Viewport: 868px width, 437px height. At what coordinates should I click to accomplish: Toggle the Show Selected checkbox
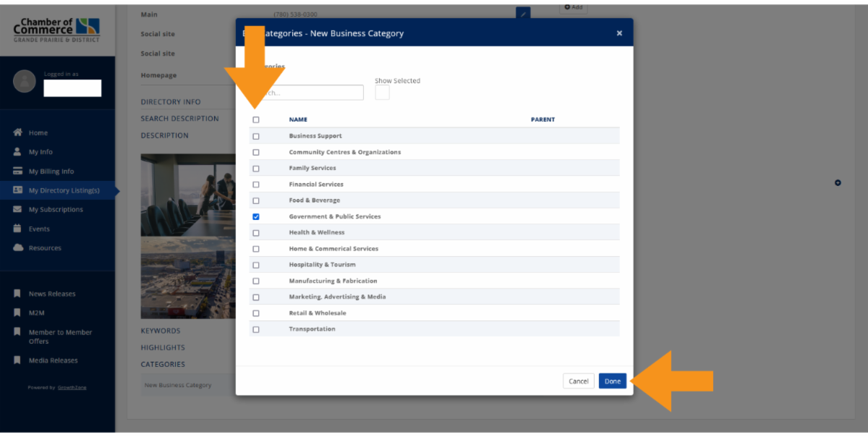[x=382, y=93]
